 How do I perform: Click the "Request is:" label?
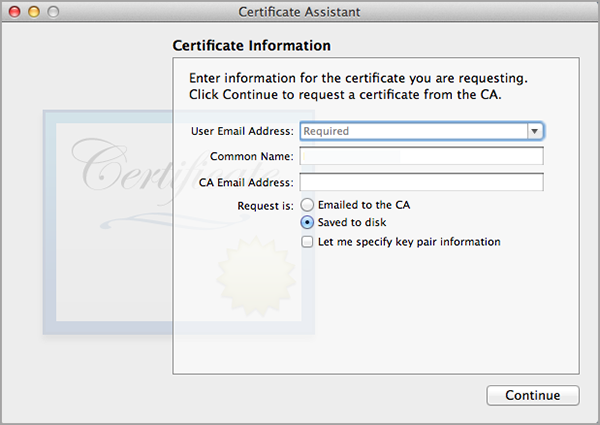pos(263,205)
